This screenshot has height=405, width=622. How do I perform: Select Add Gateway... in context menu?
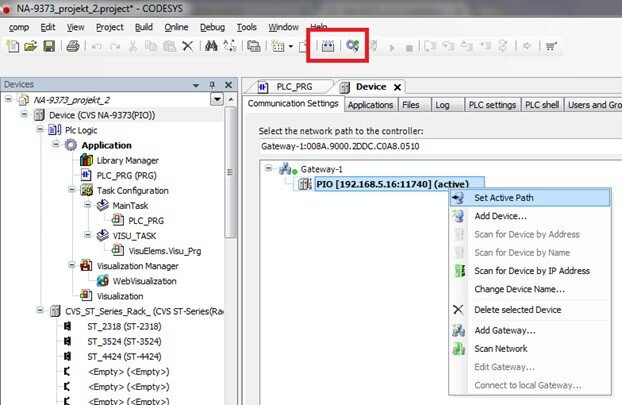click(x=530, y=330)
